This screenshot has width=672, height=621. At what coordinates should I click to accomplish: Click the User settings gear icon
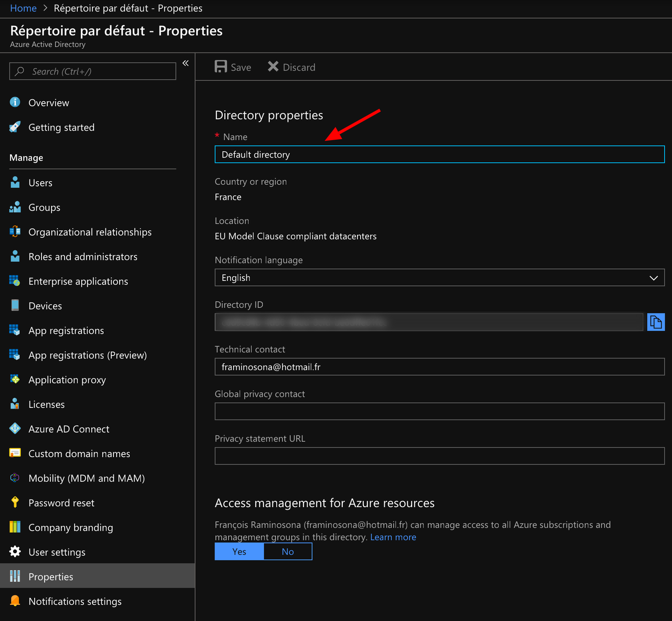(x=15, y=552)
